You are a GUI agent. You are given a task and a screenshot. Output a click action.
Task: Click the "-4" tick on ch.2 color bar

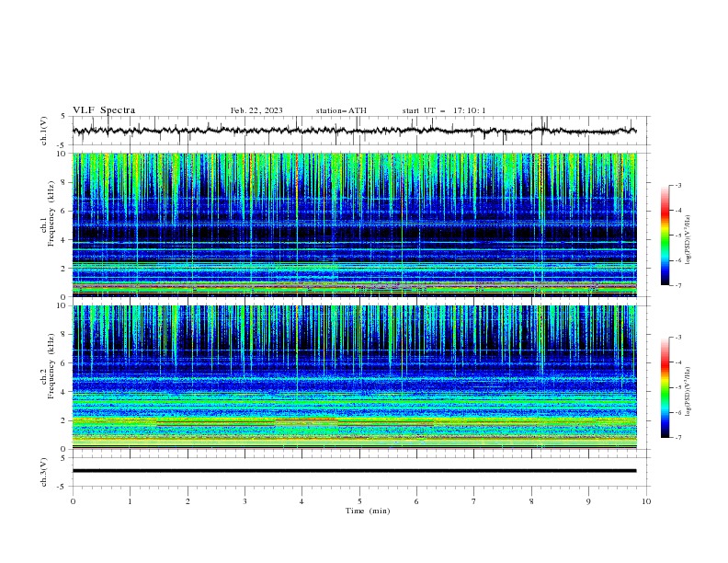pos(678,362)
